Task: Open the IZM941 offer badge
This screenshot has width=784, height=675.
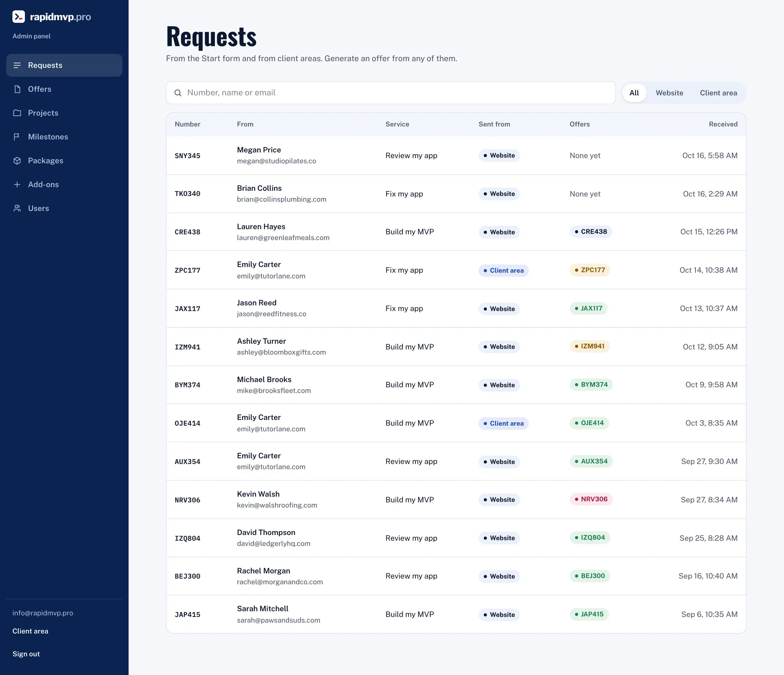Action: [x=590, y=346]
